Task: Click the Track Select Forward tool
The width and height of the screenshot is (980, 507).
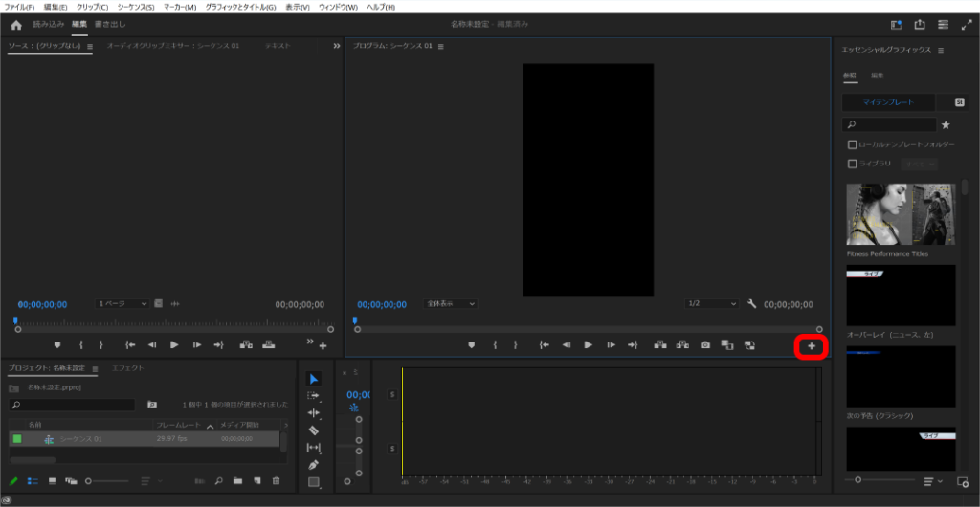Action: coord(314,396)
